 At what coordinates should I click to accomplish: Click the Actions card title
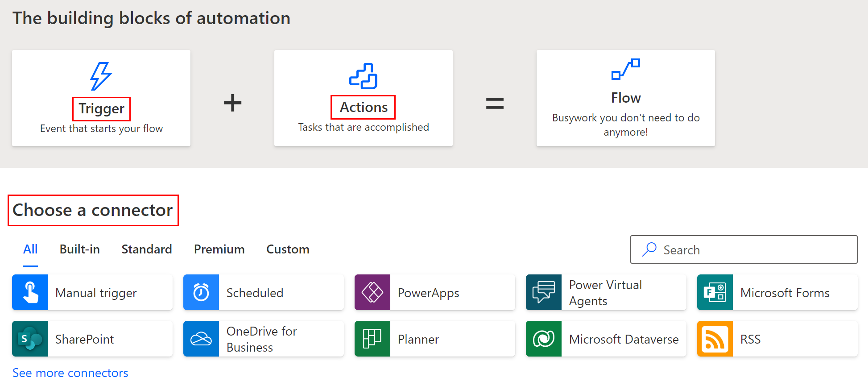tap(364, 107)
